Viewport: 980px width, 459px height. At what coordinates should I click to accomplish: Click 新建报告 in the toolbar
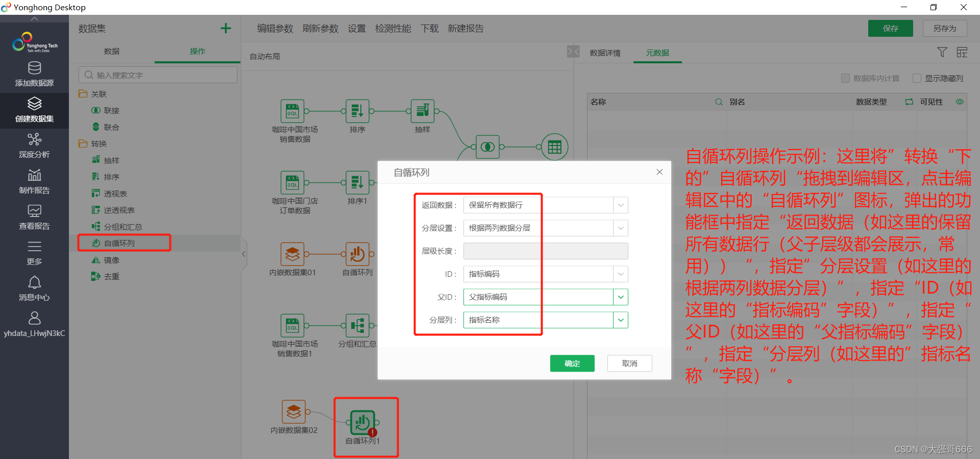click(465, 29)
